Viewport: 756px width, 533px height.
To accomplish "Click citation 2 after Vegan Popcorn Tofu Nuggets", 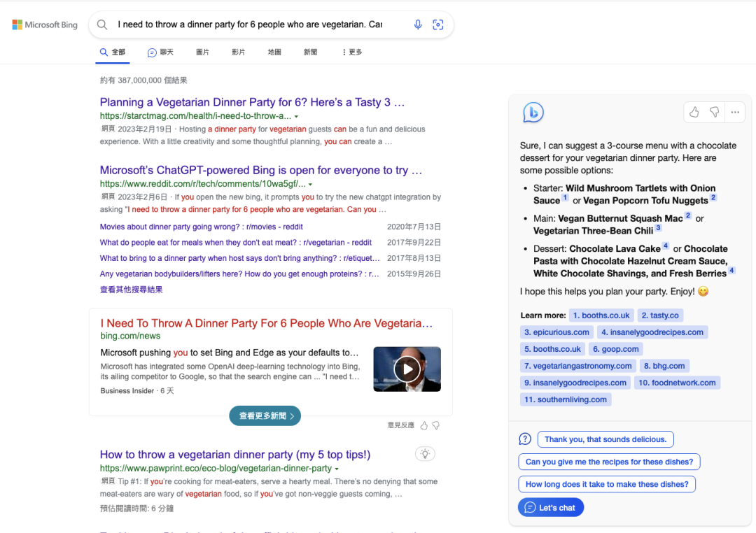I will [x=713, y=197].
